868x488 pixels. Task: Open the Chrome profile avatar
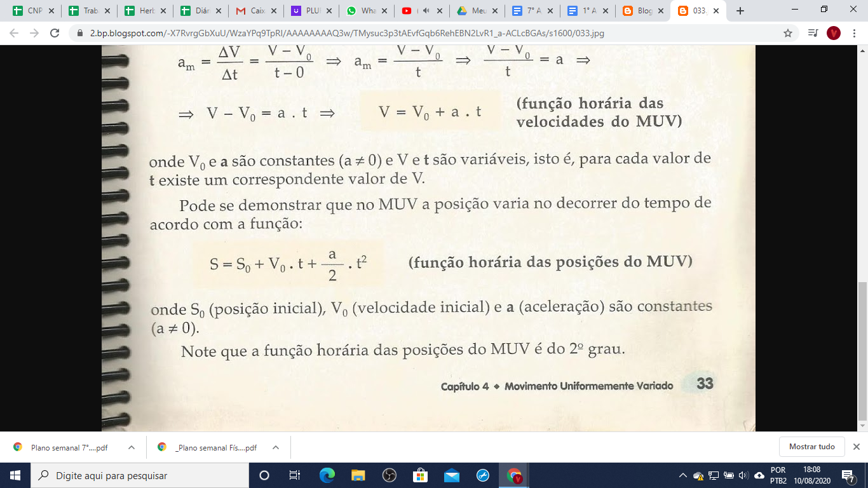click(834, 33)
